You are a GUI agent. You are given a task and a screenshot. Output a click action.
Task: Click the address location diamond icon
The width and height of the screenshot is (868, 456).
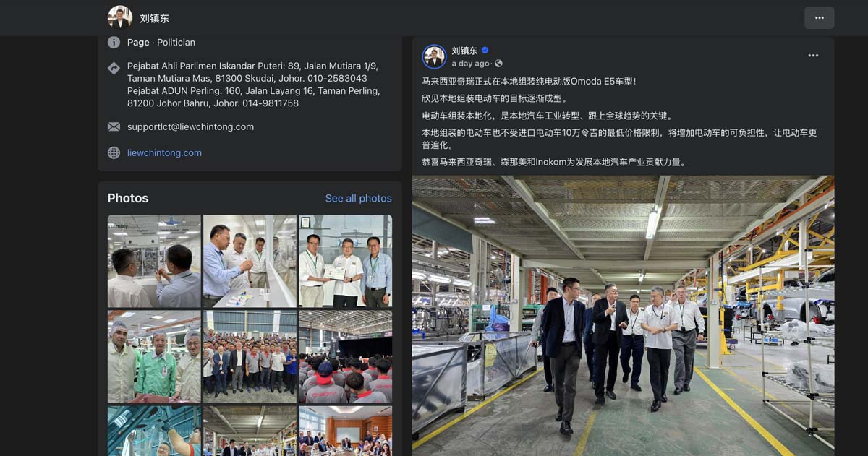coord(114,68)
